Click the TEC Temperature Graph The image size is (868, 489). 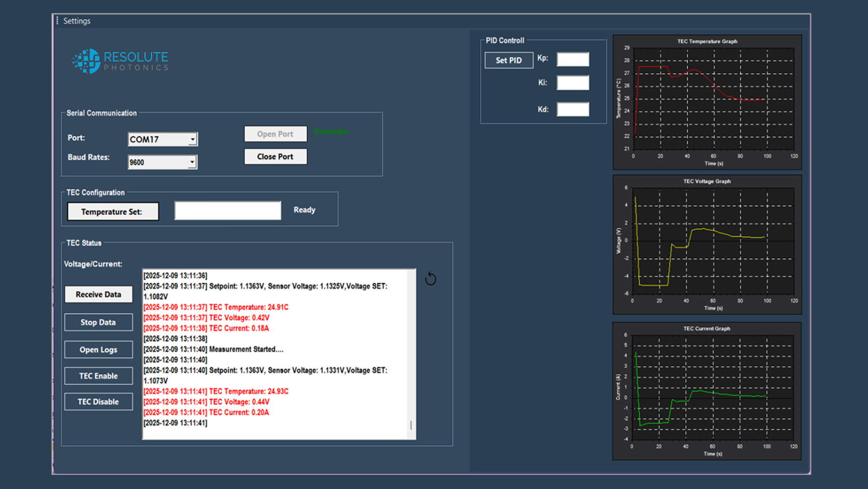click(x=707, y=102)
